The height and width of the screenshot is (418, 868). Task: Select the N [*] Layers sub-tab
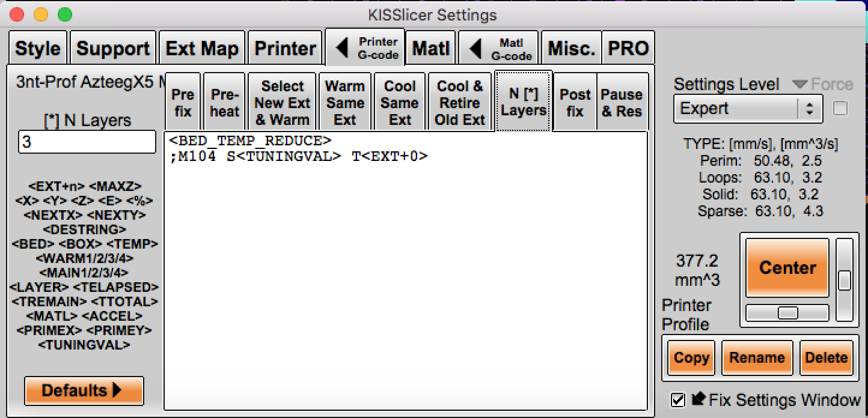[x=523, y=101]
